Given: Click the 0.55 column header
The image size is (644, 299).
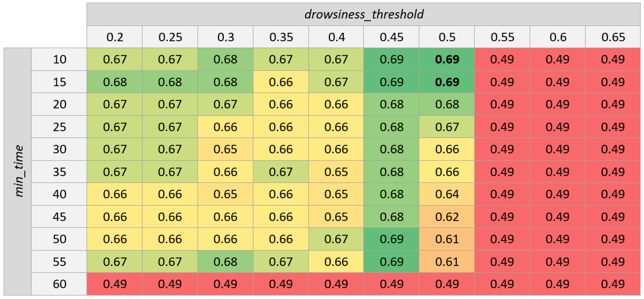Looking at the screenshot, I should (502, 37).
